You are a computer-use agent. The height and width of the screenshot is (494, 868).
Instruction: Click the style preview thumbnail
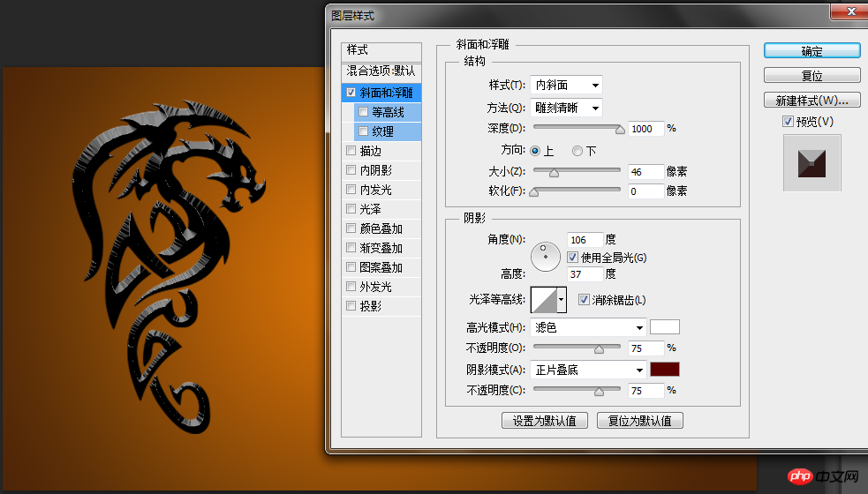point(811,163)
